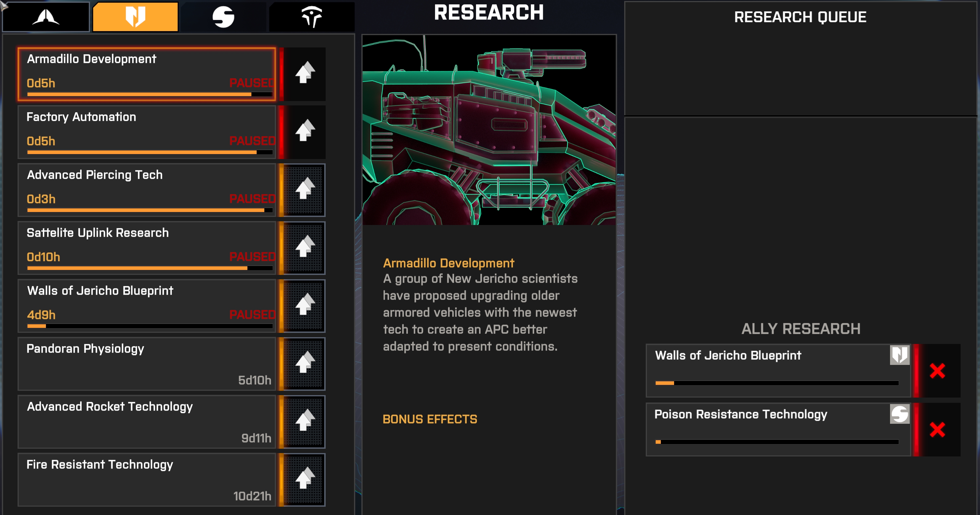Image resolution: width=980 pixels, height=515 pixels.
Task: Select the Fire Resistant Technology research entry
Action: (147, 479)
